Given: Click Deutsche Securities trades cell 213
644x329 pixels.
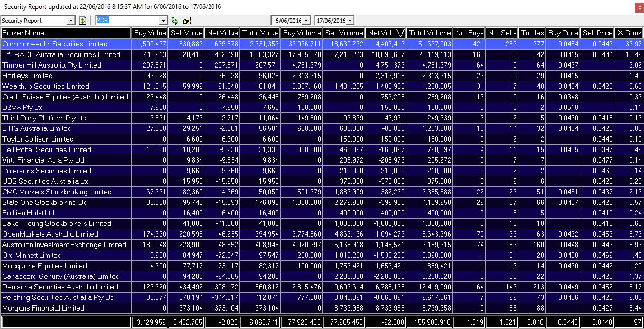Looking at the screenshot, I should [x=533, y=287].
